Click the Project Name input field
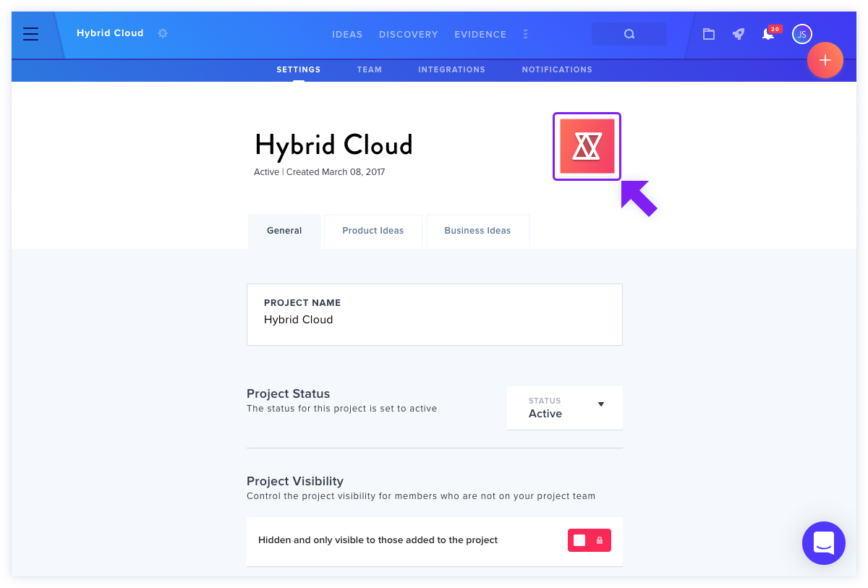Screen dimensions: 868x588 click(x=435, y=315)
